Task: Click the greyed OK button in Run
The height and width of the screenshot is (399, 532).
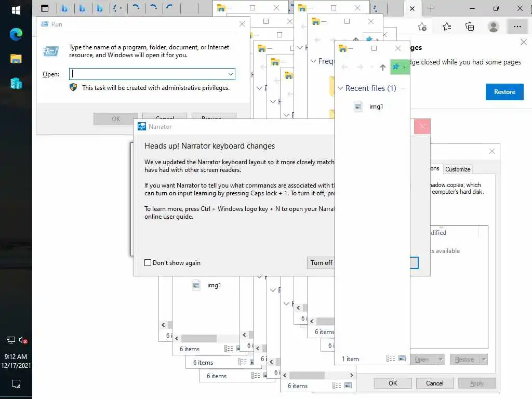Action: (x=116, y=119)
